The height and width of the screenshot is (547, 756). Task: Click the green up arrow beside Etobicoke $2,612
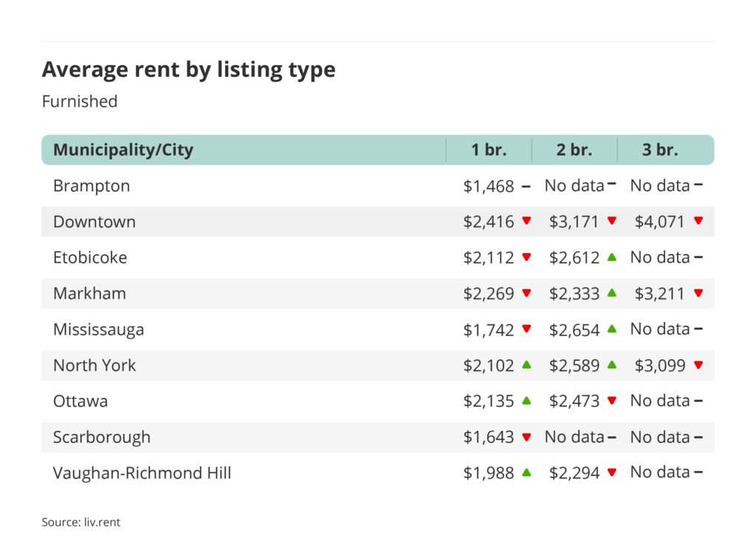pos(611,257)
